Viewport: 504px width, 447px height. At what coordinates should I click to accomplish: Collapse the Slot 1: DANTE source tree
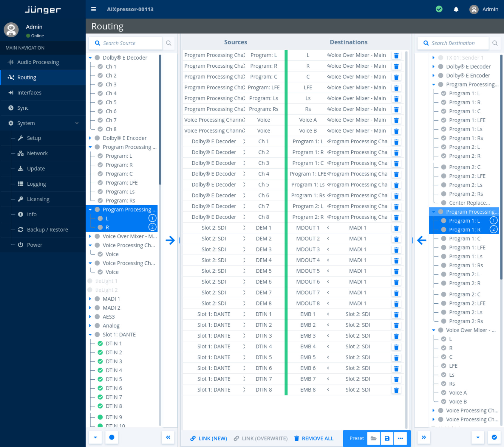click(90, 334)
